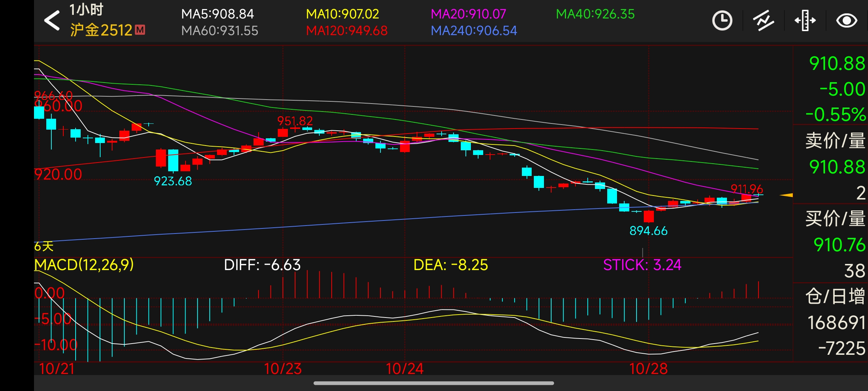
Task: Toggle the eye visibility icon
Action: pyautogui.click(x=846, y=21)
